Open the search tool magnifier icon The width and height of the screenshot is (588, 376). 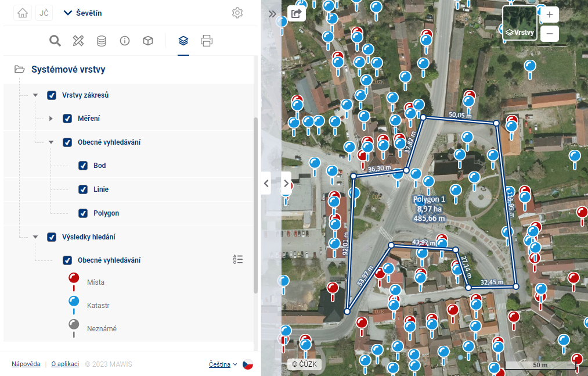pyautogui.click(x=55, y=41)
